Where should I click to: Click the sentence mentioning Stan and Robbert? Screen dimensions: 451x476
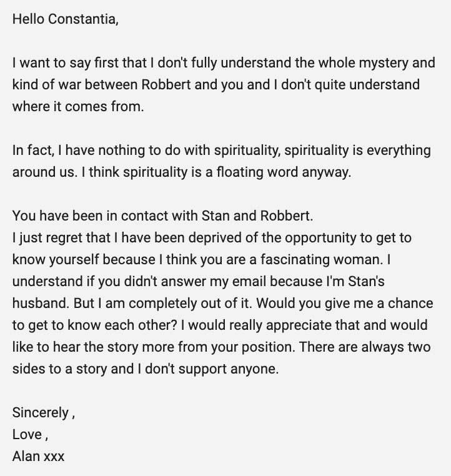coord(162,216)
